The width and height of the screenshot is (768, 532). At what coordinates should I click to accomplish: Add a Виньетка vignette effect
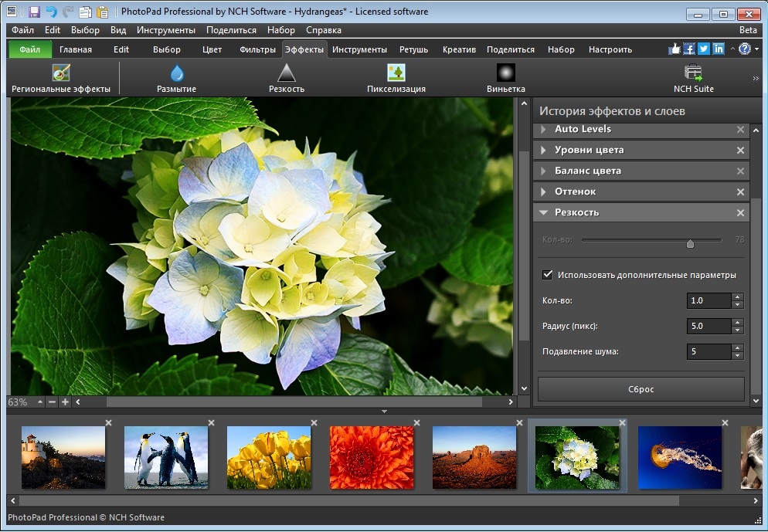(506, 78)
